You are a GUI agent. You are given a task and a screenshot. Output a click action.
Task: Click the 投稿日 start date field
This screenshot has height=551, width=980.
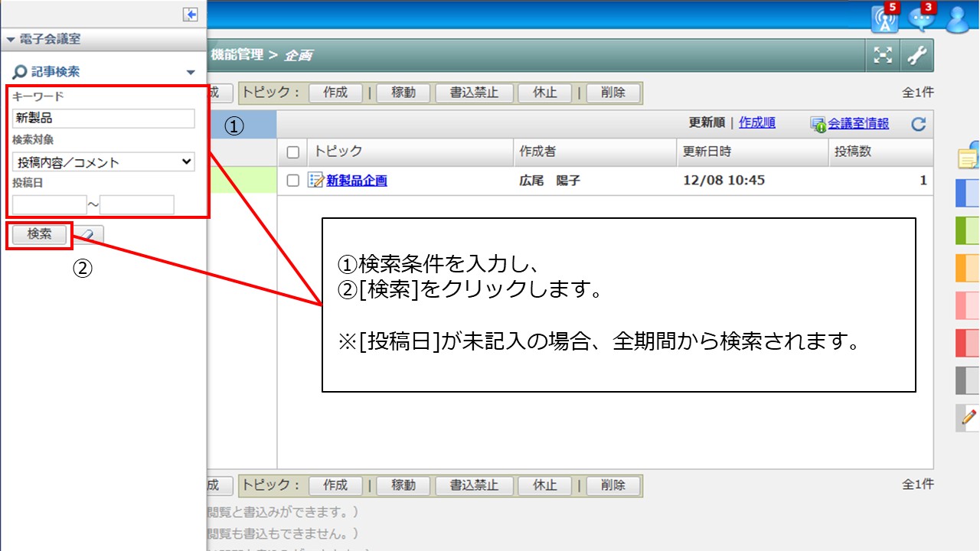point(49,205)
